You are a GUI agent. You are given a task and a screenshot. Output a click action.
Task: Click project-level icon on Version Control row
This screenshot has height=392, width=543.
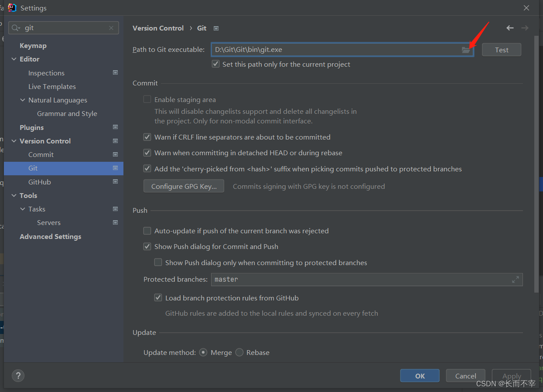pyautogui.click(x=115, y=141)
